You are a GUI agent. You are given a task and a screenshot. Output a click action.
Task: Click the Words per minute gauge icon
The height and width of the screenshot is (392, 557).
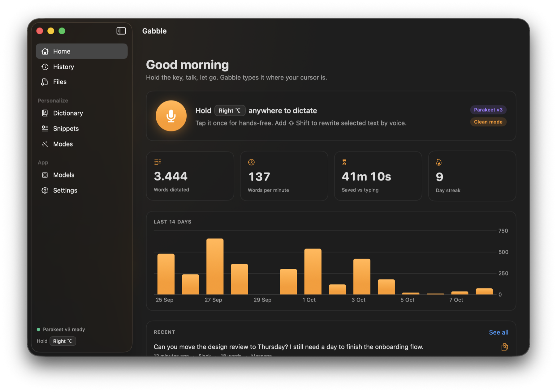pos(251,162)
